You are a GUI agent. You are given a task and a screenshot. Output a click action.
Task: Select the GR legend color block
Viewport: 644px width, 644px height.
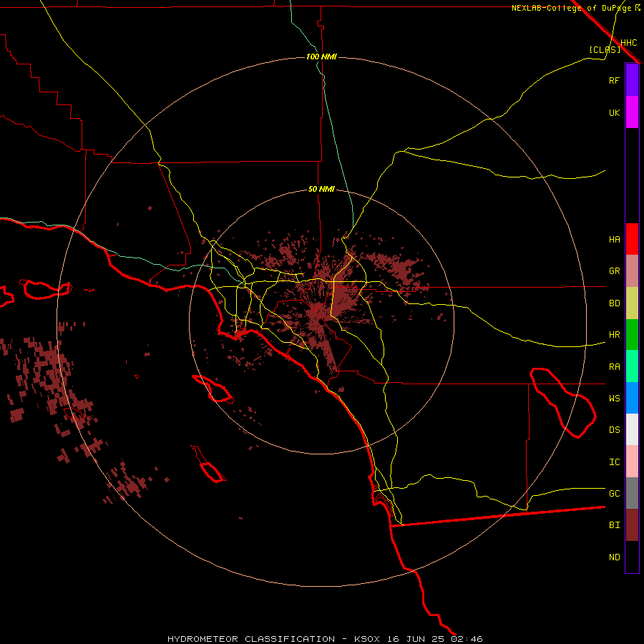coord(632,271)
